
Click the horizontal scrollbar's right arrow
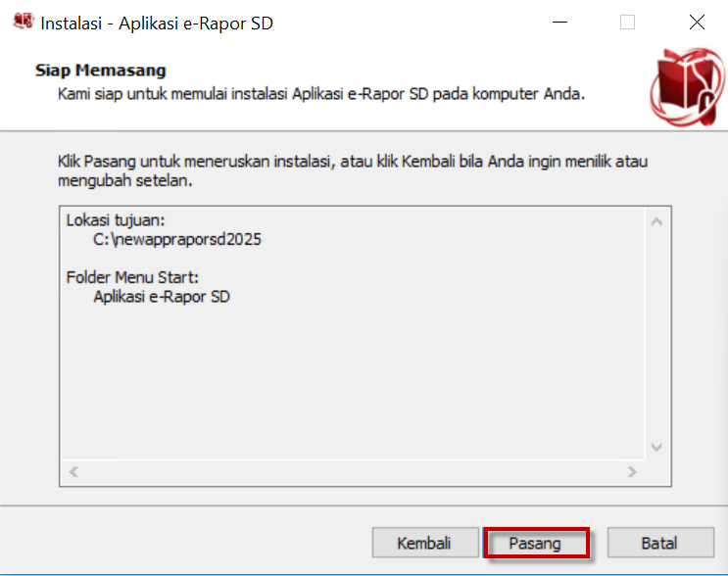pyautogui.click(x=632, y=471)
